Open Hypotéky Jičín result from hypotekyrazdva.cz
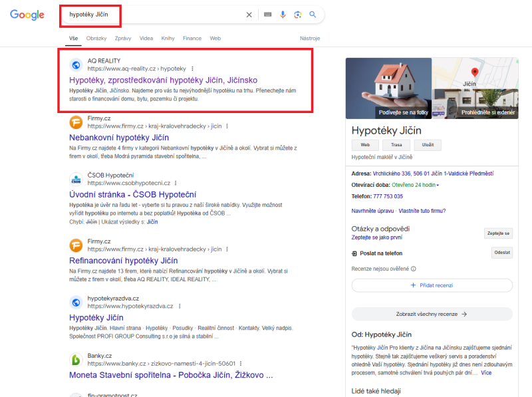Viewport: 532px width, 397px height. 96,318
